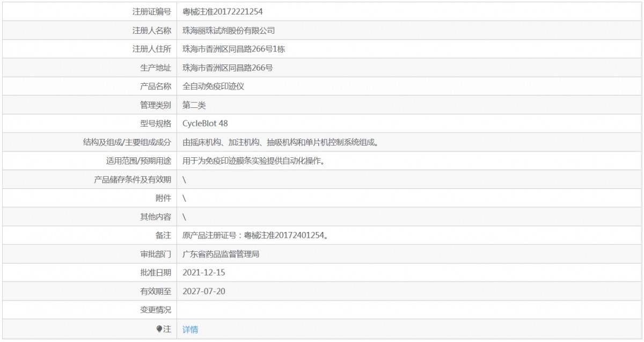The width and height of the screenshot is (644, 342).
Task: Click the 批准日期 label
Action: pyautogui.click(x=156, y=273)
